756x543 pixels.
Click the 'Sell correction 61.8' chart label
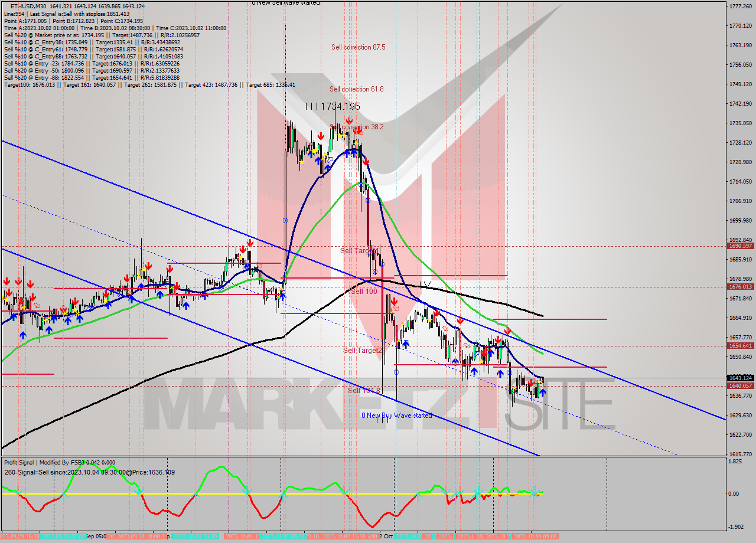coord(356,89)
